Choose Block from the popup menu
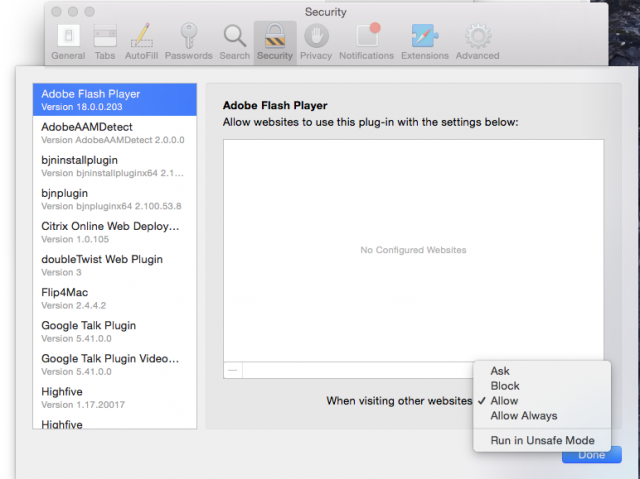The height and width of the screenshot is (479, 640). pyautogui.click(x=542, y=386)
